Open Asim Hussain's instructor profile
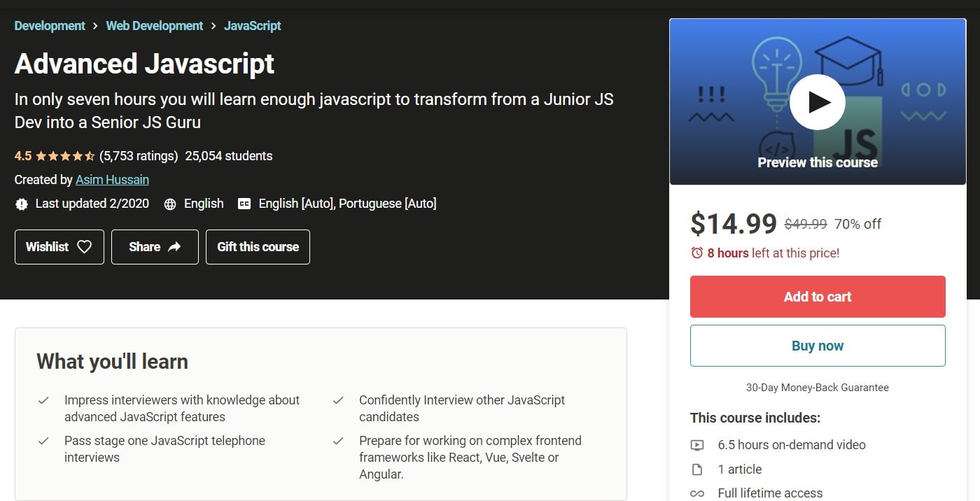The image size is (980, 501). click(x=112, y=180)
